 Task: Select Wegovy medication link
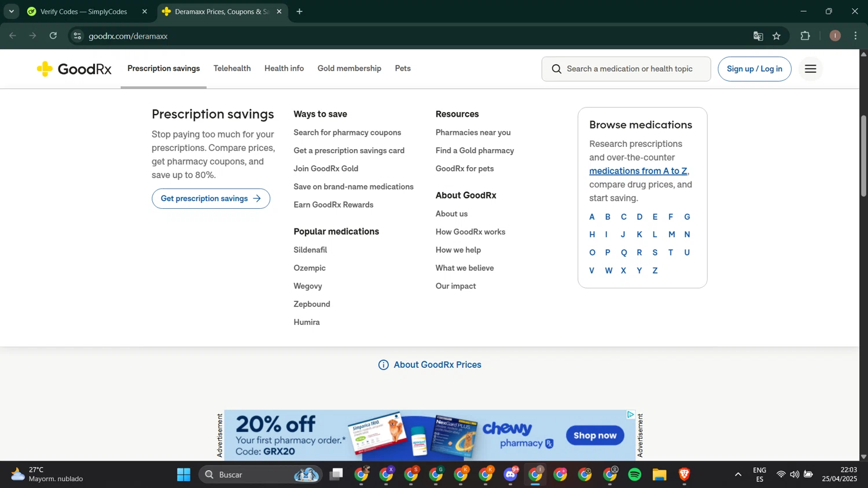coord(308,286)
